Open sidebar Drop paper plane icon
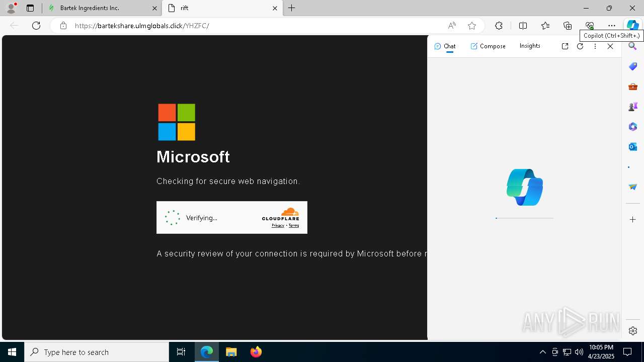The image size is (644, 362). click(x=633, y=187)
